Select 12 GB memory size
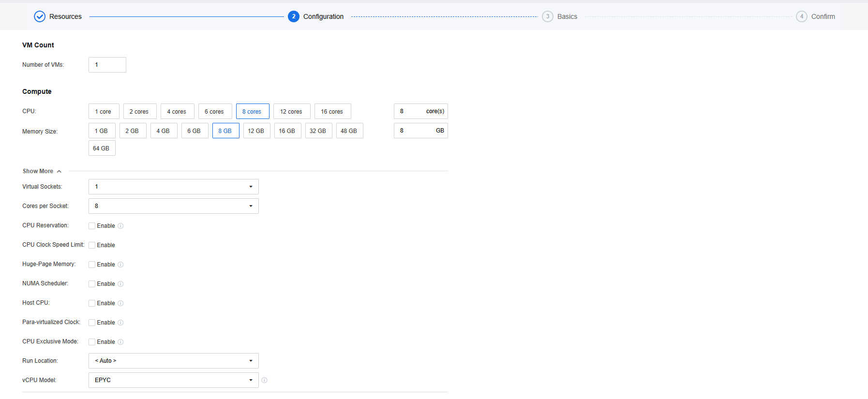 [257, 131]
